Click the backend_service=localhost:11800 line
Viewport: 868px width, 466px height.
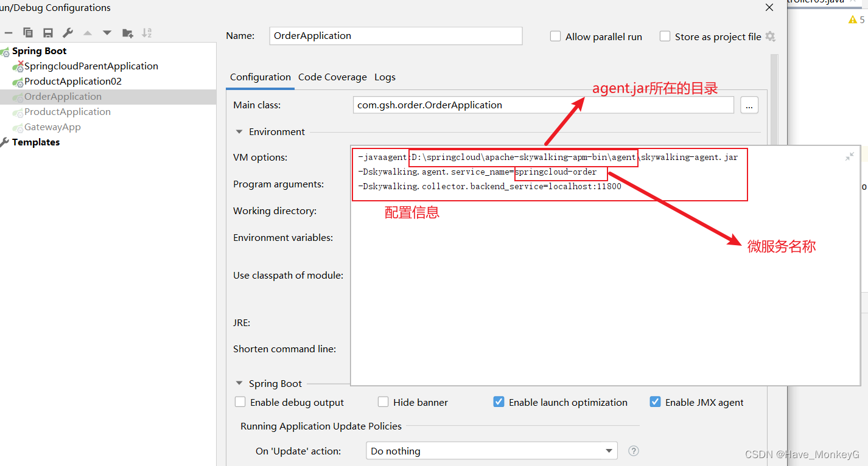tap(489, 187)
